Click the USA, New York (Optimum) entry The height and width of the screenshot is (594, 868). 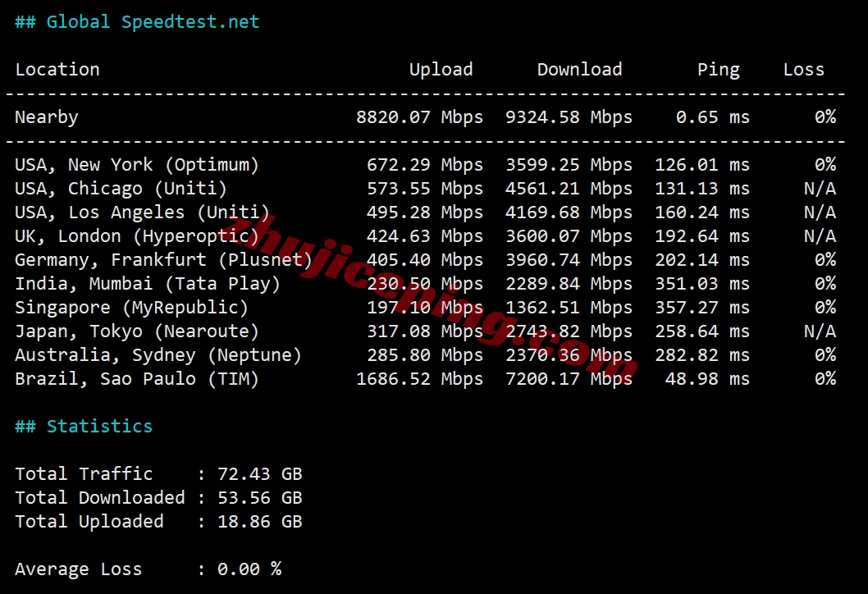[x=137, y=165]
